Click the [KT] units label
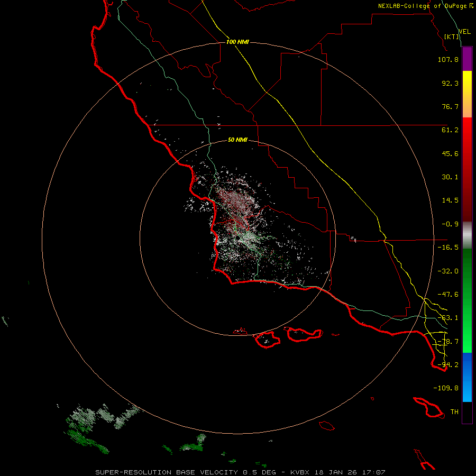476x476 pixels. pyautogui.click(x=452, y=36)
